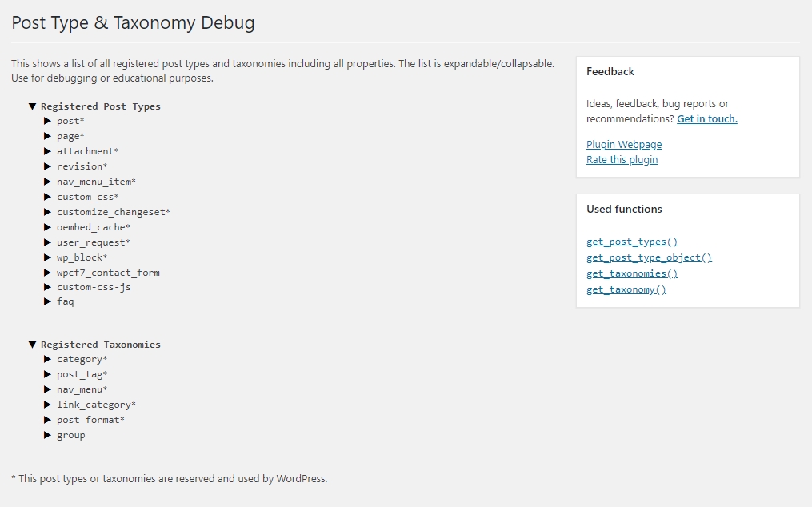Expand the page* post type arrow

tap(48, 136)
